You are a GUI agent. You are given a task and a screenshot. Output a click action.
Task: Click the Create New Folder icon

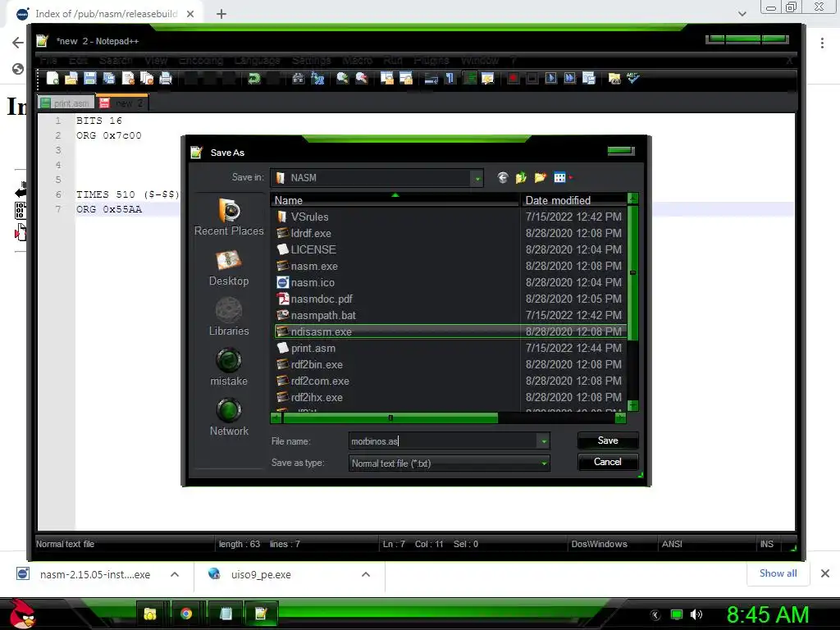(540, 177)
